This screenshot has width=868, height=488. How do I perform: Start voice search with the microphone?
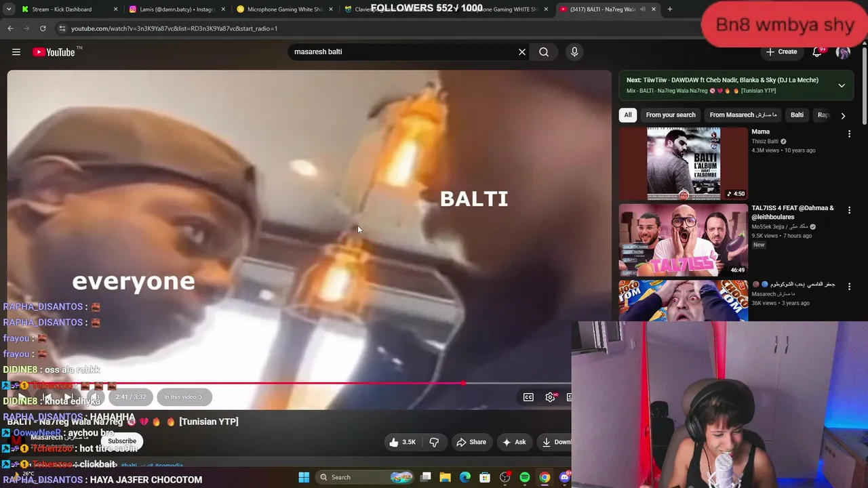[574, 52]
